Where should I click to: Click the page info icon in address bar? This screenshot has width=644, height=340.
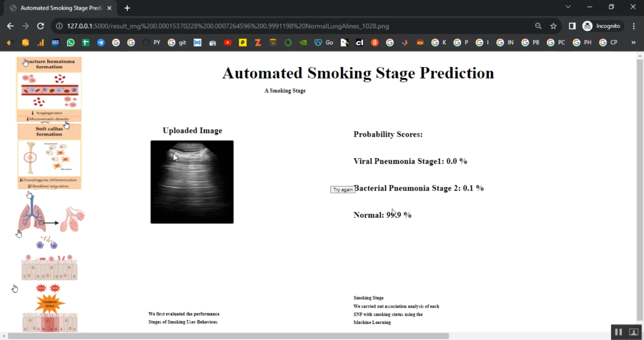tap(59, 26)
